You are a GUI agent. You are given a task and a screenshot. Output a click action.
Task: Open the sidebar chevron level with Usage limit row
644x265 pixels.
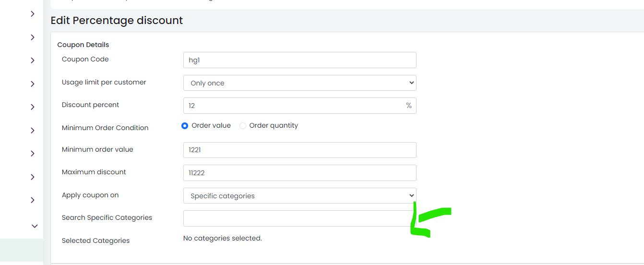(33, 84)
